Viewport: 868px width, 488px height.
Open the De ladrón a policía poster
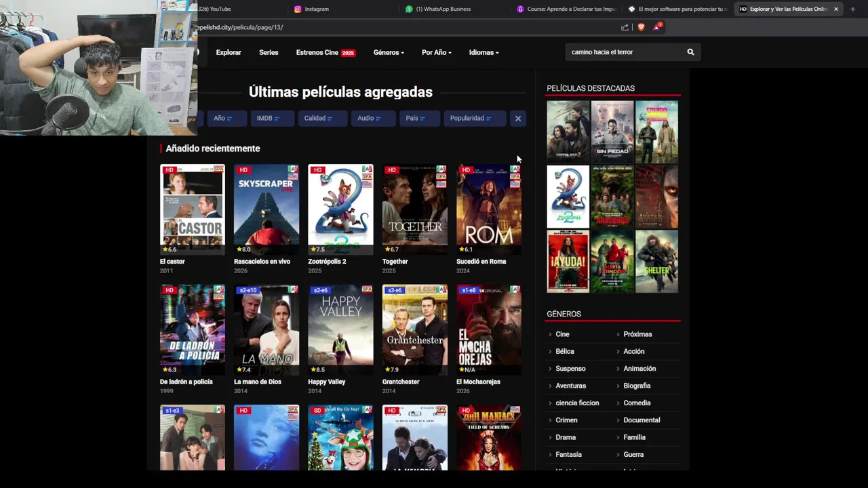tap(193, 329)
